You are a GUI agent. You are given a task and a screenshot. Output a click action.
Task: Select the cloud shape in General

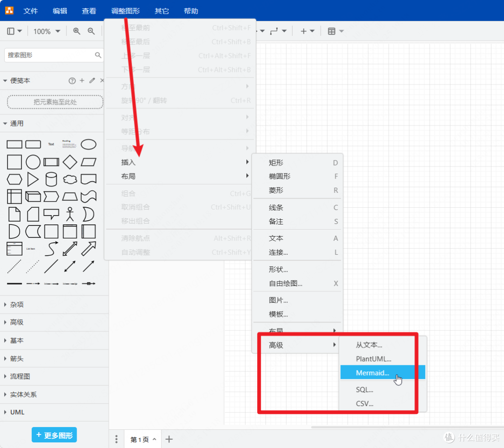click(x=70, y=179)
